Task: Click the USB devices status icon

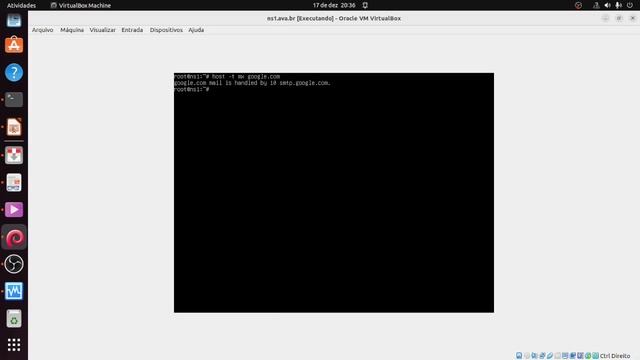Action: tap(550, 356)
